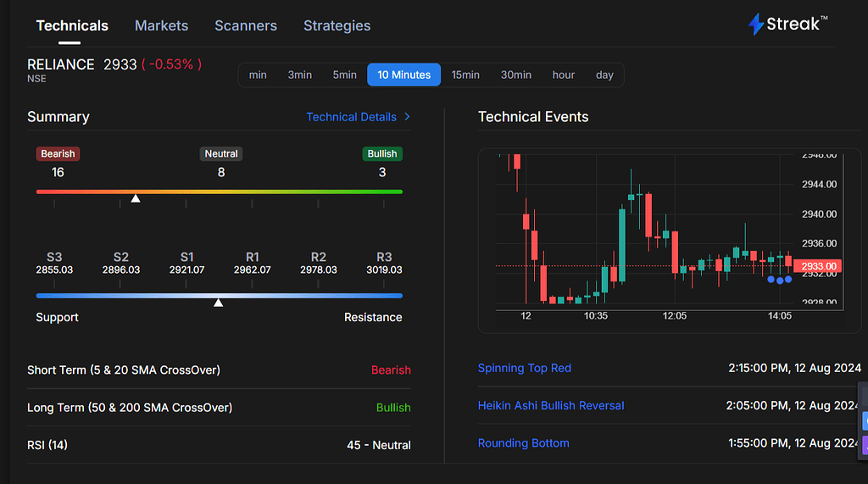Click the Streak lightning bolt logo
This screenshot has width=868, height=484.
[755, 25]
